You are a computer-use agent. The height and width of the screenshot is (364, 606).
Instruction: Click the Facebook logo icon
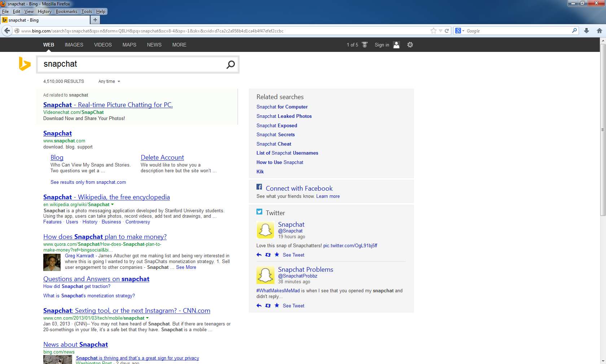click(259, 187)
